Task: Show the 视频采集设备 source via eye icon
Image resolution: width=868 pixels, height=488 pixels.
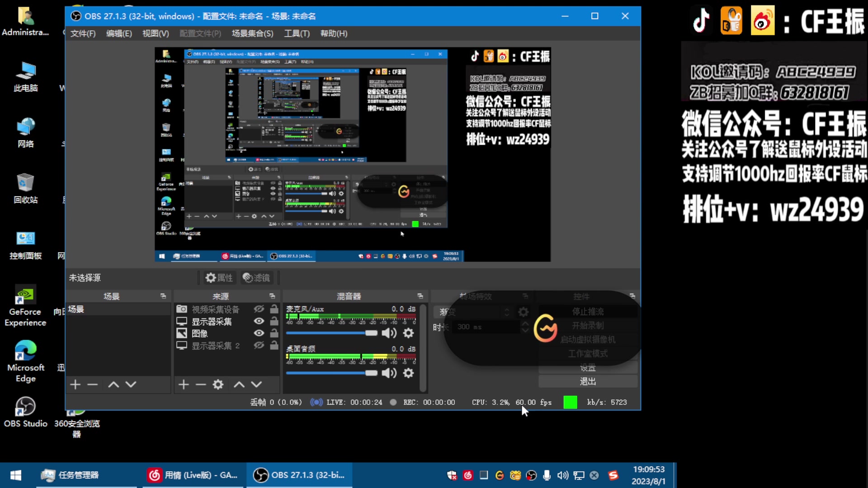Action: (x=259, y=309)
